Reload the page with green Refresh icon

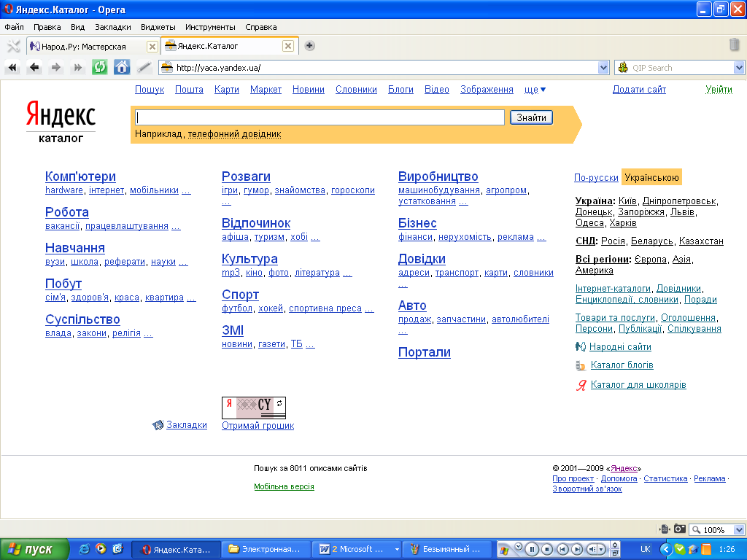pyautogui.click(x=99, y=67)
